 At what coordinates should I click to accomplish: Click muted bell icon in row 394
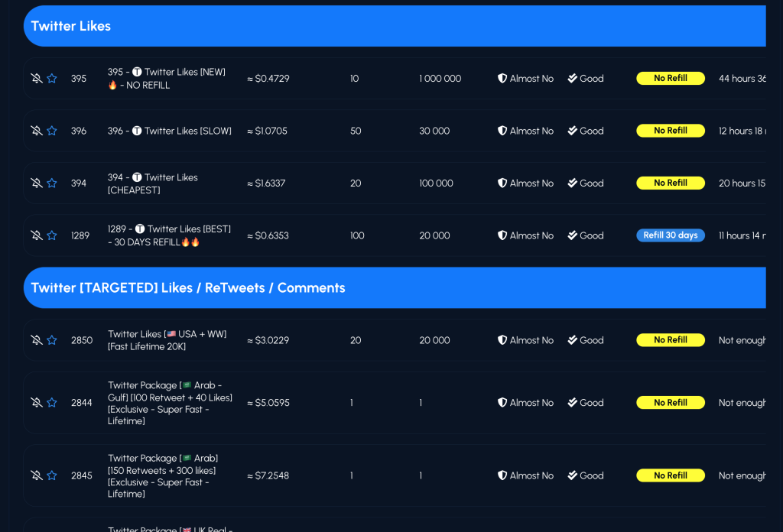[x=37, y=183]
